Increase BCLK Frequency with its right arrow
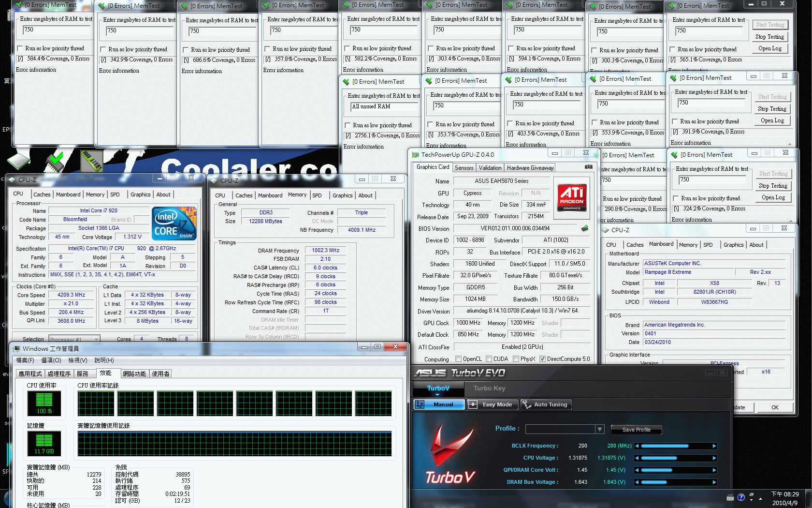 (714, 446)
